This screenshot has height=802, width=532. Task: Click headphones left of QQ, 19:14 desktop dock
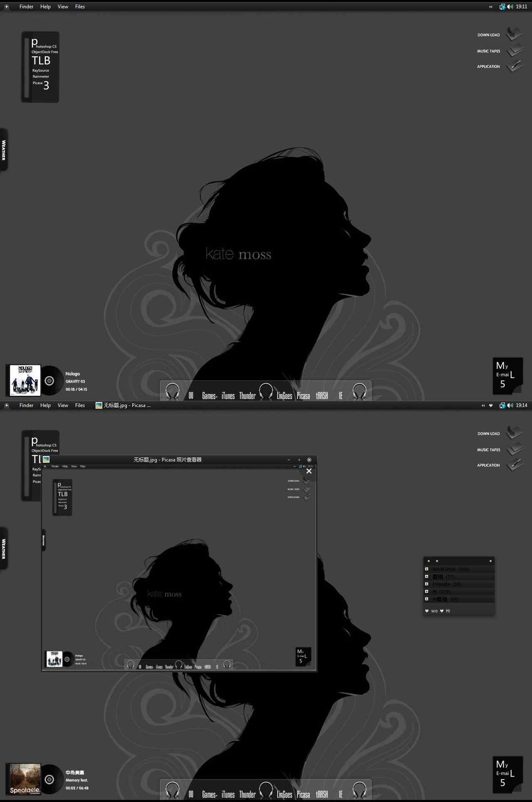point(172,790)
